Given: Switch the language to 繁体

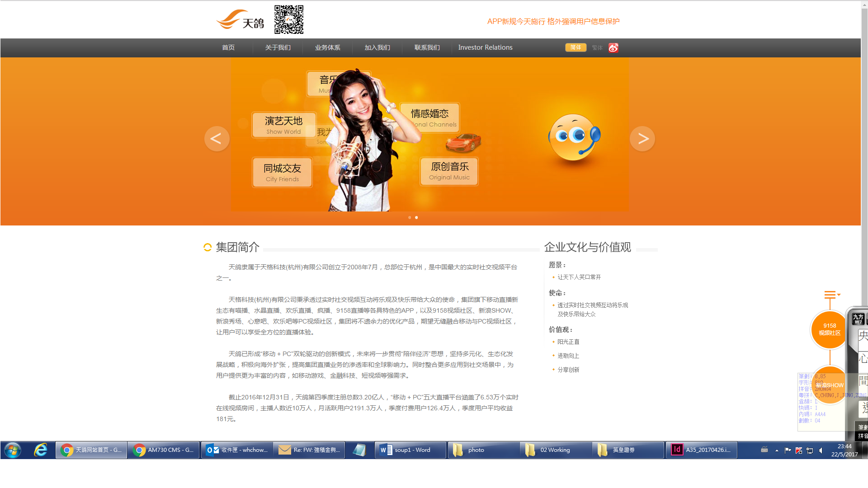Looking at the screenshot, I should (597, 48).
